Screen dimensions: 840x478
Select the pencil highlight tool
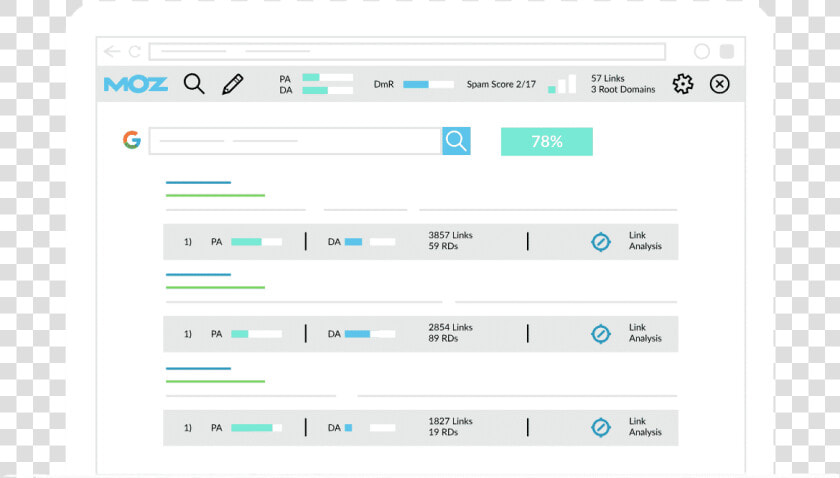click(x=232, y=84)
